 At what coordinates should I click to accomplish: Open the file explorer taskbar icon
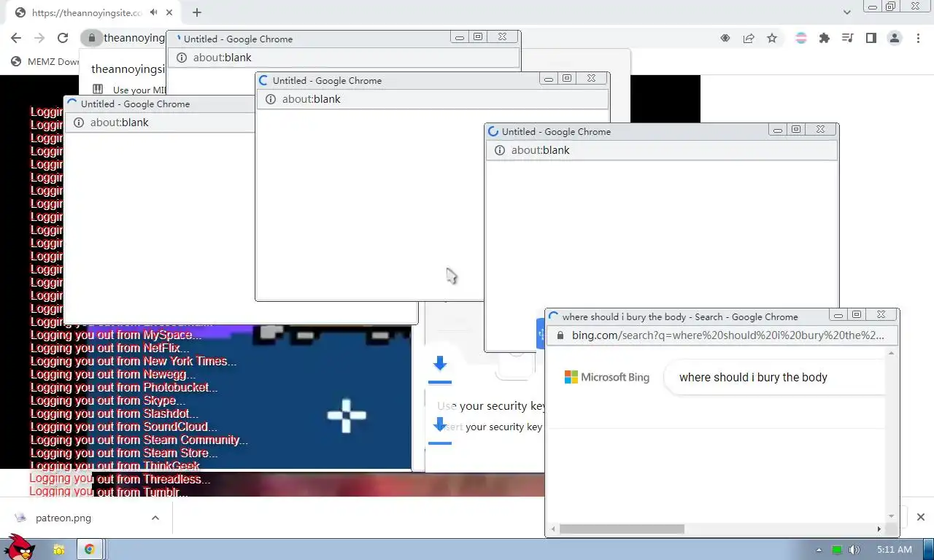point(58,550)
